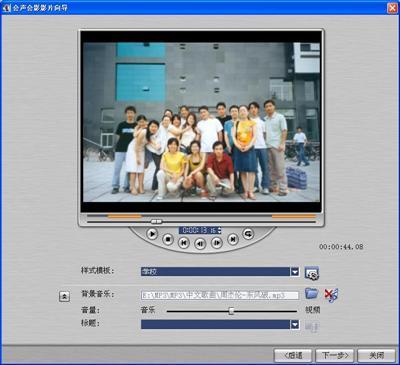
Task: Jump to the end of the clip
Action: (x=233, y=239)
